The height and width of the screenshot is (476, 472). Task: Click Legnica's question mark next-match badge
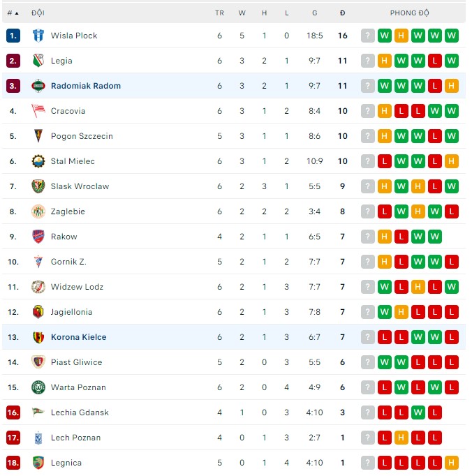[x=368, y=463]
